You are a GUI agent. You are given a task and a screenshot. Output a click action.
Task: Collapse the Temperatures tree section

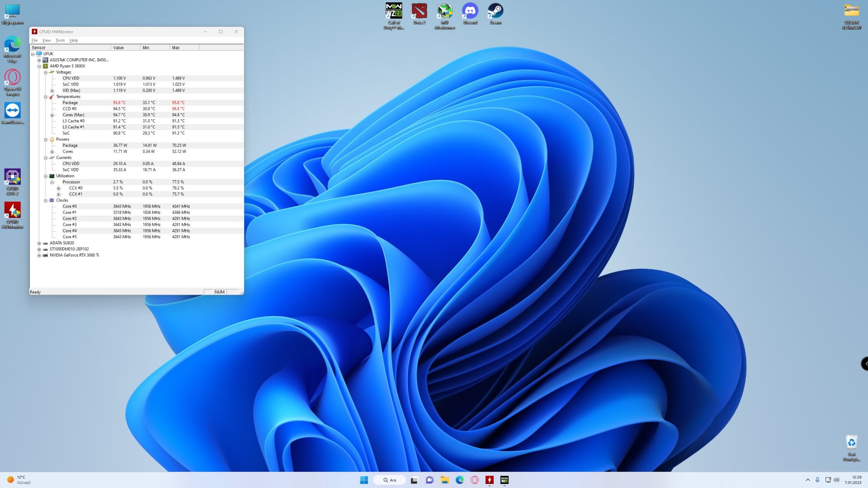46,97
